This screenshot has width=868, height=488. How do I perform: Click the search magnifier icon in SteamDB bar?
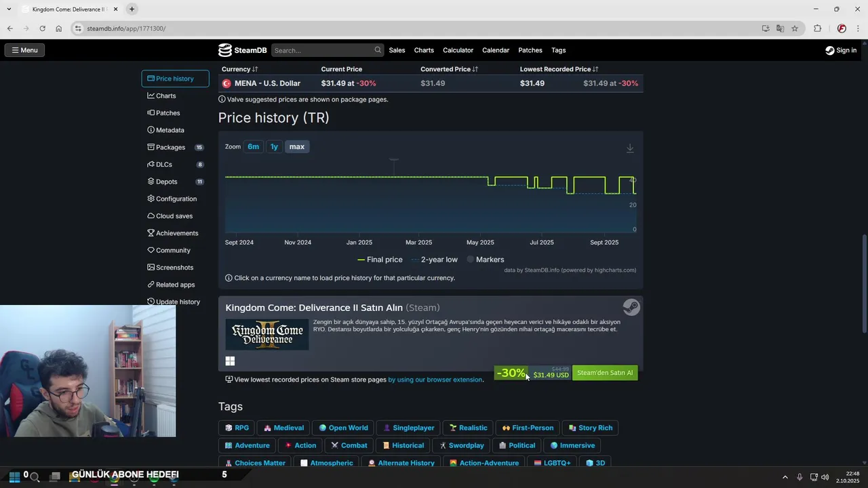click(x=378, y=50)
